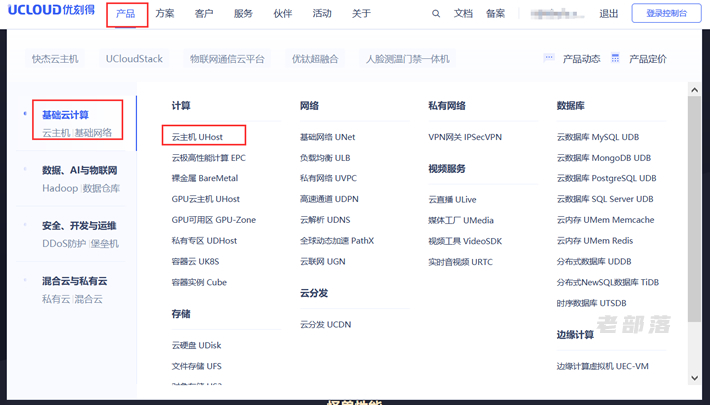
Task: Open 容器实例 Cube
Action: pos(199,282)
